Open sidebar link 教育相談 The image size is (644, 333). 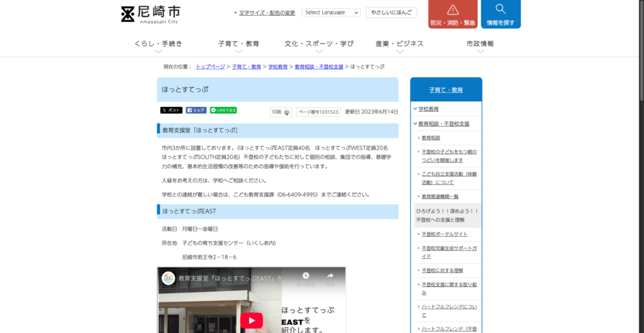click(431, 138)
